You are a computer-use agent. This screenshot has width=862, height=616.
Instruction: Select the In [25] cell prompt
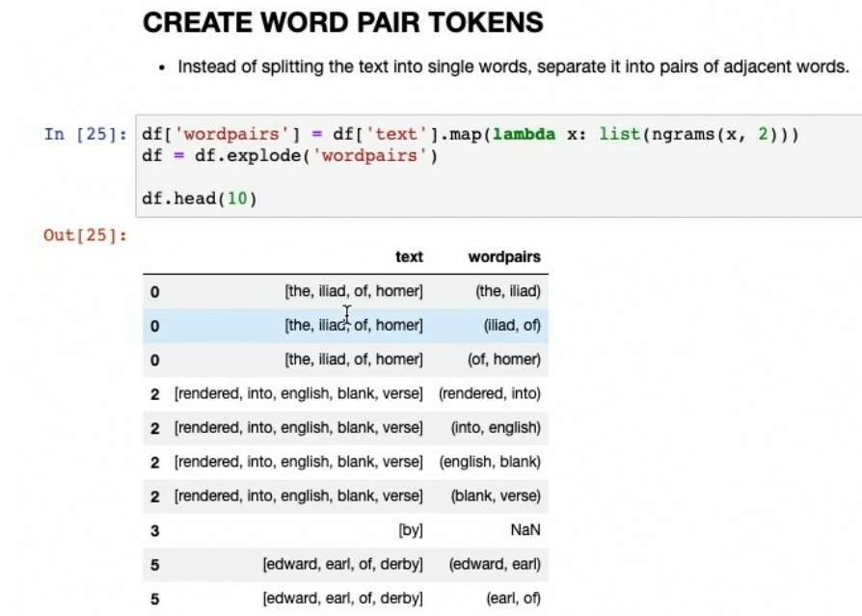pos(85,134)
